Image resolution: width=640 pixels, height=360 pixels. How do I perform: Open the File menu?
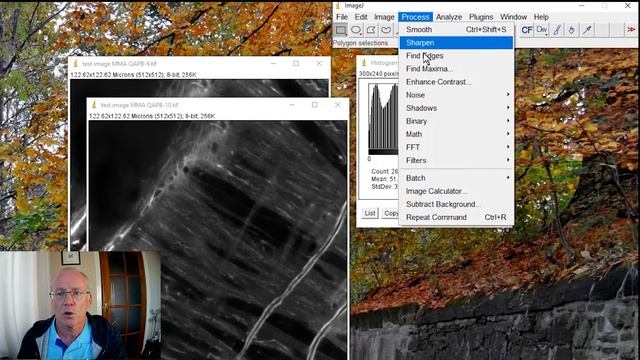pos(342,17)
